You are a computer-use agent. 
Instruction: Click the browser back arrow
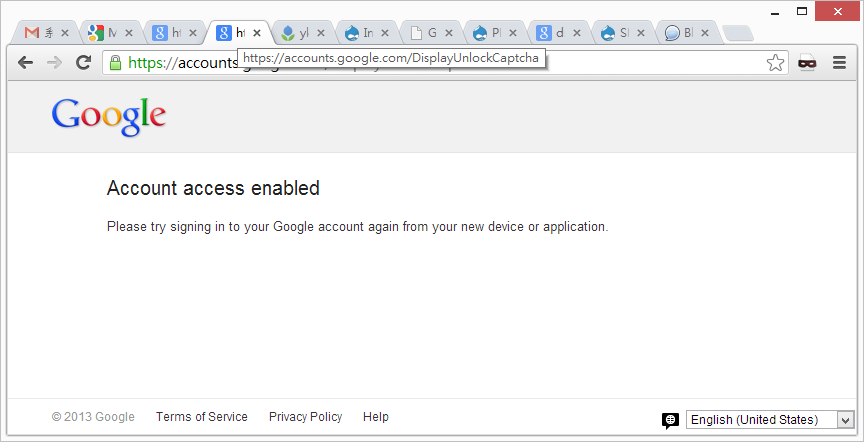26,62
